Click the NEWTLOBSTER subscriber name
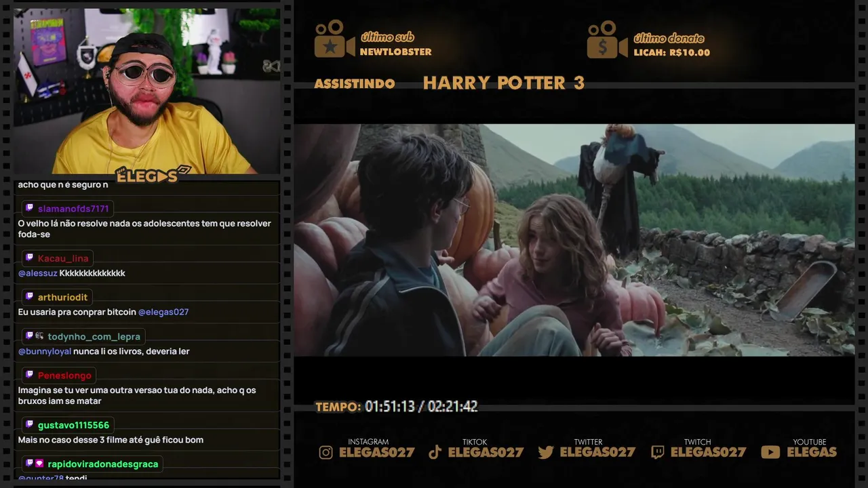868x488 pixels. pos(395,52)
